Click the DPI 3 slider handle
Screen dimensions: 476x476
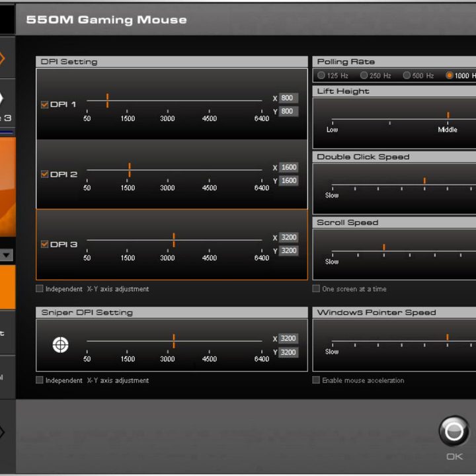[174, 240]
